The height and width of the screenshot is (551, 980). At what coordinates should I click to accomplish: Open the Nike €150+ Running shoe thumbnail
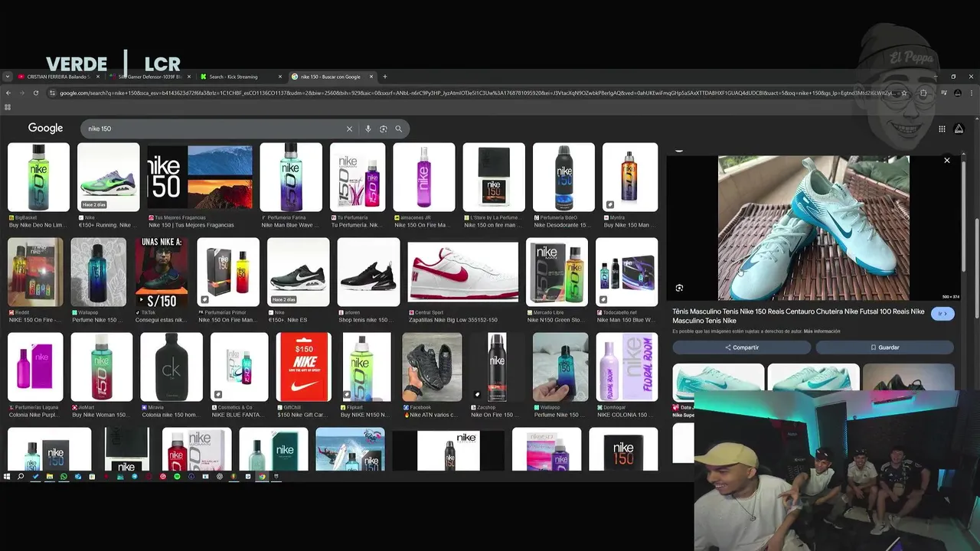click(x=109, y=178)
